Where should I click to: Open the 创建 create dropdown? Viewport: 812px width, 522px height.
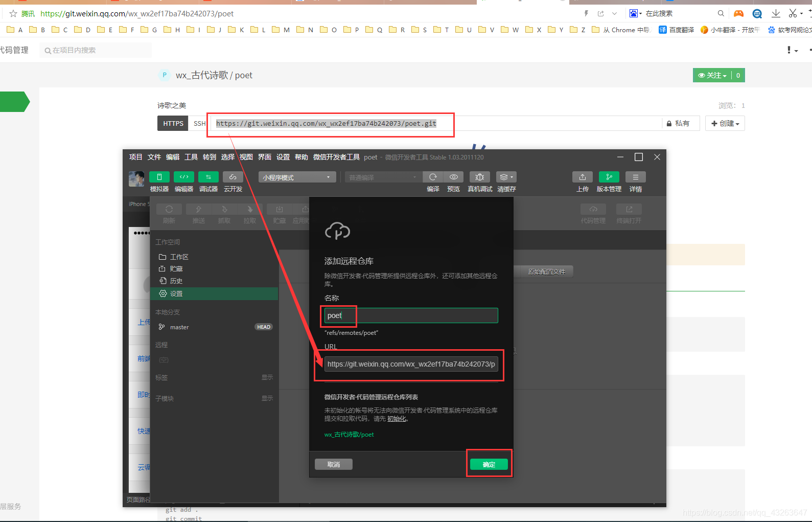[725, 123]
